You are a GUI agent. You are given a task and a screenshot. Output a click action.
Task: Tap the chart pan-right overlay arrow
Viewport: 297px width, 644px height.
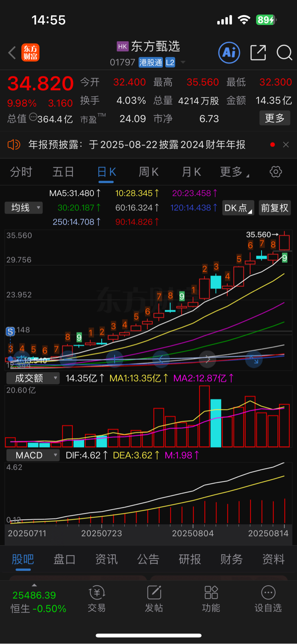click(x=208, y=359)
